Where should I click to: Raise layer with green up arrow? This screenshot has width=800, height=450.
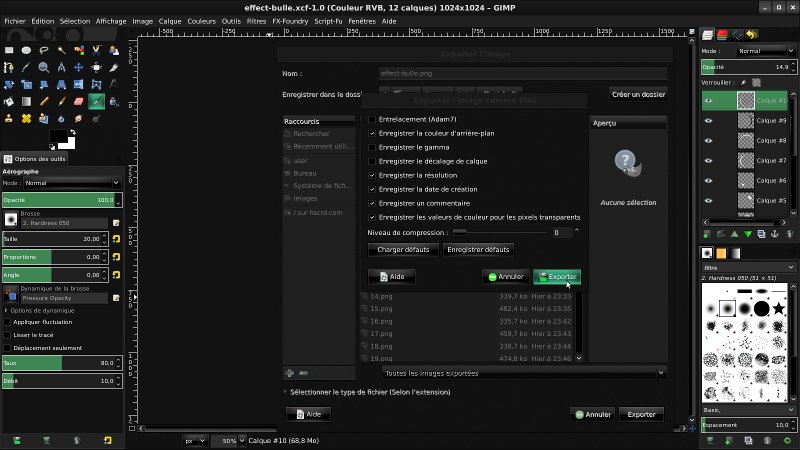[x=734, y=234]
